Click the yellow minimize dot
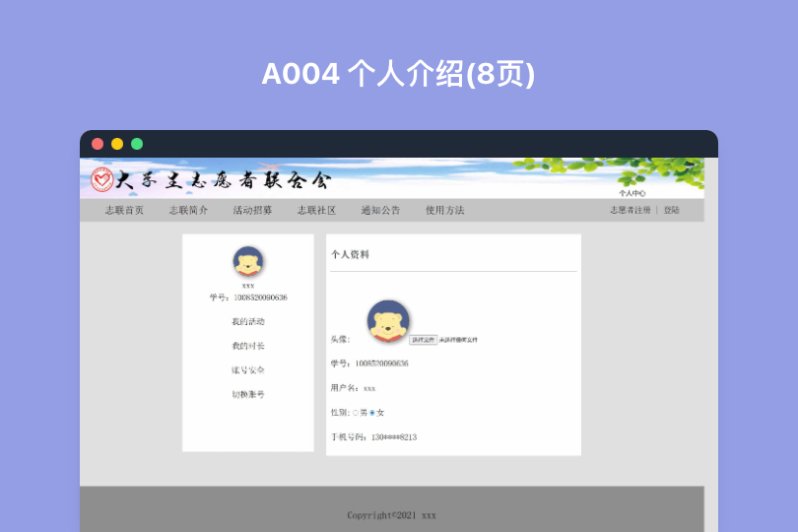Viewport: 798px width, 532px height. (117, 144)
